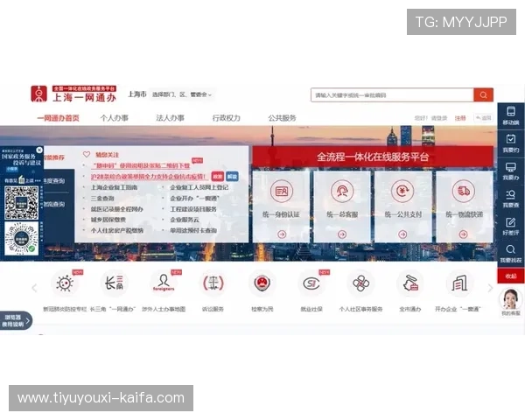Open 个人住房房产税缴纳 link
Screen dimensions: 525x420
(117, 230)
